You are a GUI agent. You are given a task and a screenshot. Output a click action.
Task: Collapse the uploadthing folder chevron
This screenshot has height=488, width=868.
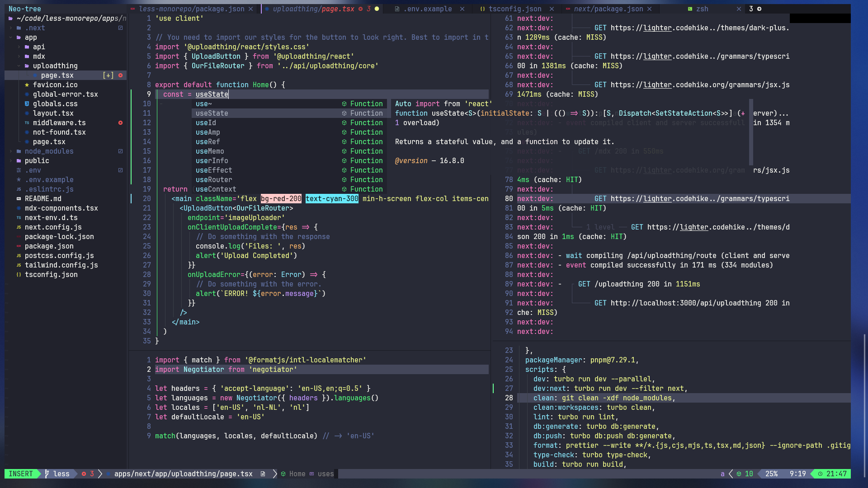pyautogui.click(x=19, y=66)
